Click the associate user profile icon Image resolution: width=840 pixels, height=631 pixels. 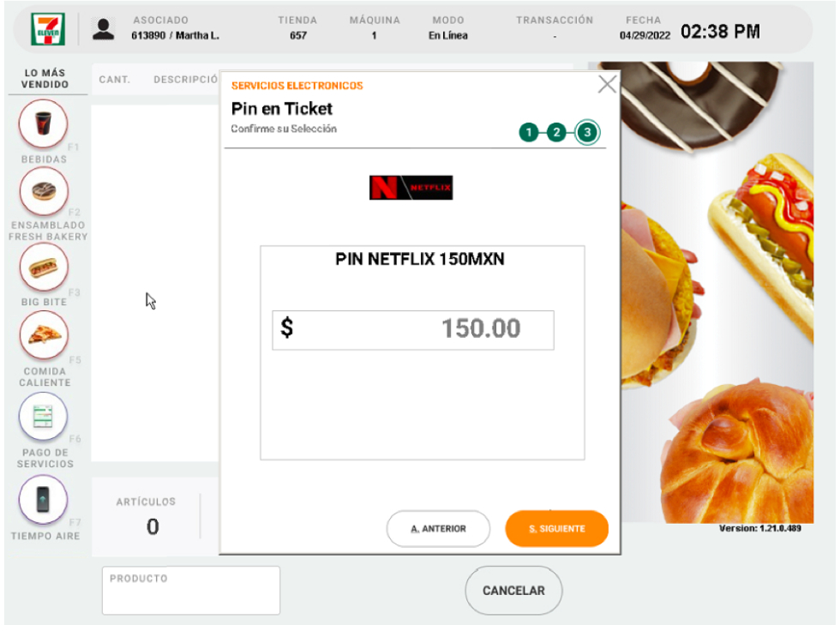point(104,29)
